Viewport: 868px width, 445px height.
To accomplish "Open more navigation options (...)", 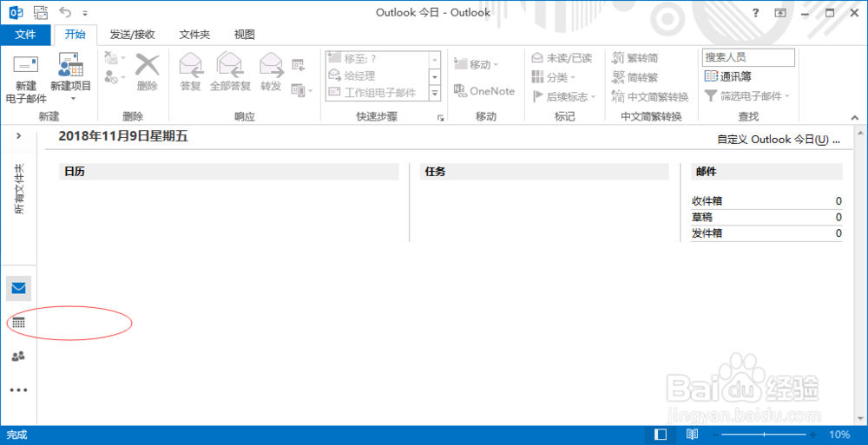I will [18, 390].
